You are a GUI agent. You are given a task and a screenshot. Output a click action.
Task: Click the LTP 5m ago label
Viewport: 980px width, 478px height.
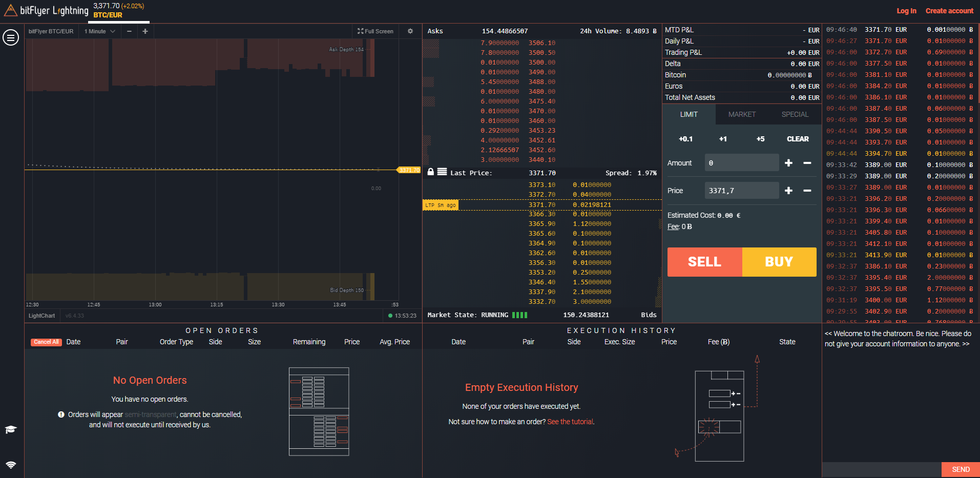pyautogui.click(x=441, y=205)
